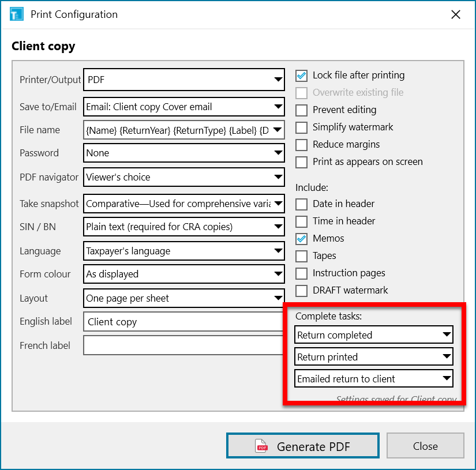Open the Language dropdown

coord(184,251)
